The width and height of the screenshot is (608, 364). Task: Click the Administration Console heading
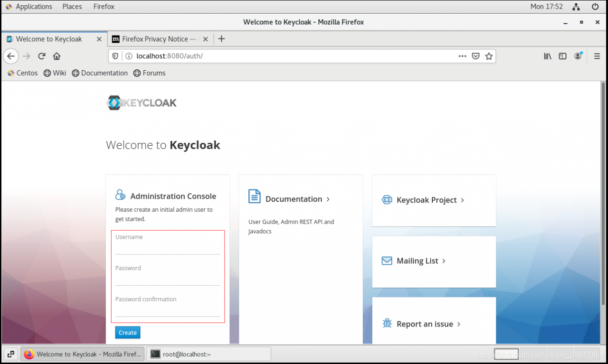173,196
